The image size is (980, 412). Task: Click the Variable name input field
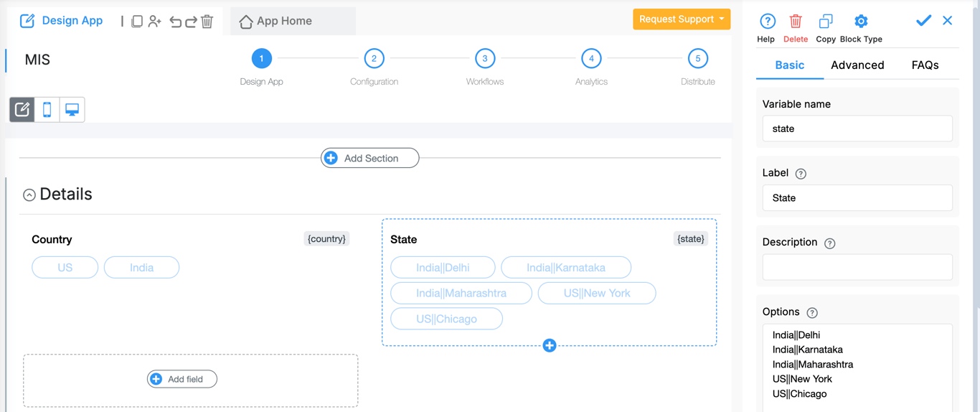[x=857, y=129]
